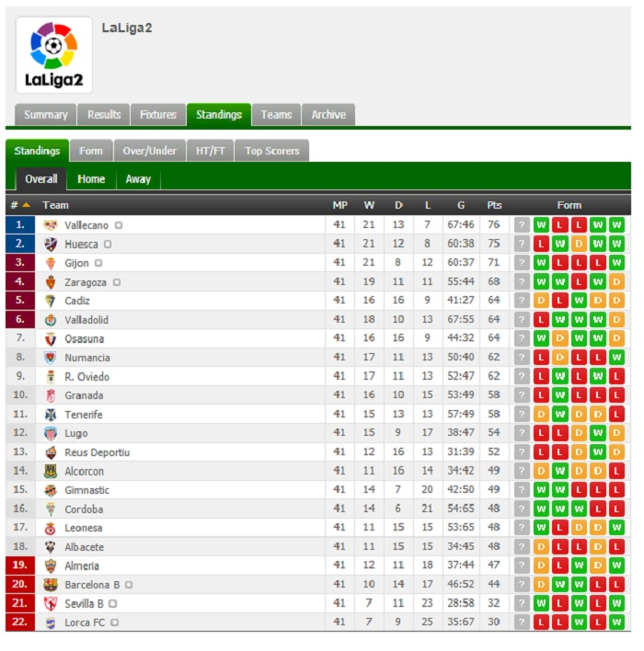Click the Osasuna club crest icon
This screenshot has width=644, height=651.
51,338
